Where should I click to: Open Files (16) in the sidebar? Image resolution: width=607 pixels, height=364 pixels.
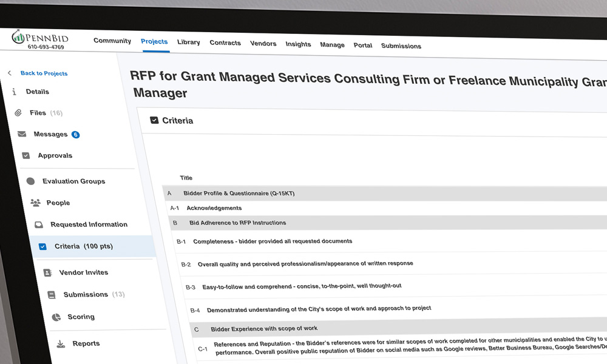tap(46, 113)
